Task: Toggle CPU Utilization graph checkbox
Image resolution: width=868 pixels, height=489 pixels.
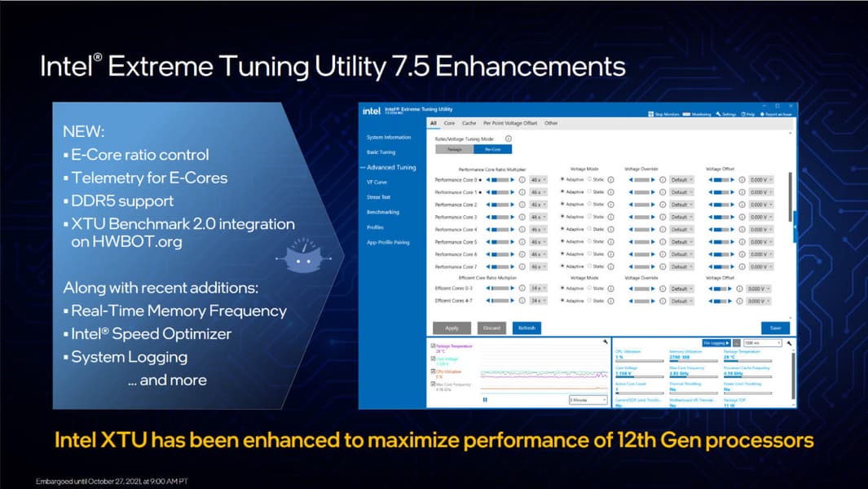Action: point(433,372)
